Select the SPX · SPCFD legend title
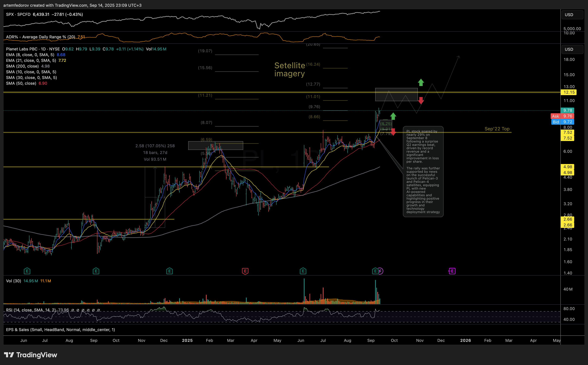 (18, 14)
